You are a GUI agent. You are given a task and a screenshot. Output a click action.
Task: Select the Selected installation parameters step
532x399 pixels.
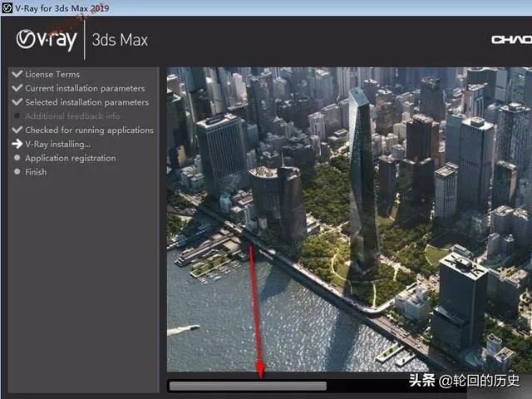point(87,102)
